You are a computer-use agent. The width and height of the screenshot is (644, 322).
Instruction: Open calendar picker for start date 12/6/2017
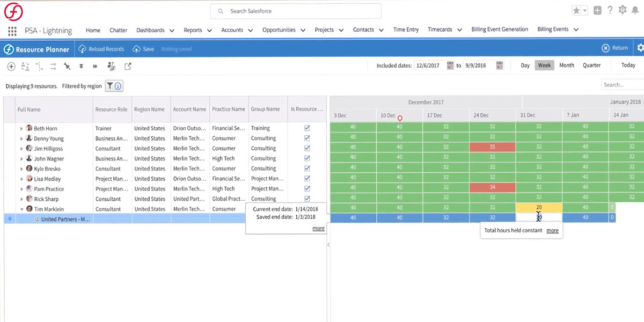[x=450, y=65]
